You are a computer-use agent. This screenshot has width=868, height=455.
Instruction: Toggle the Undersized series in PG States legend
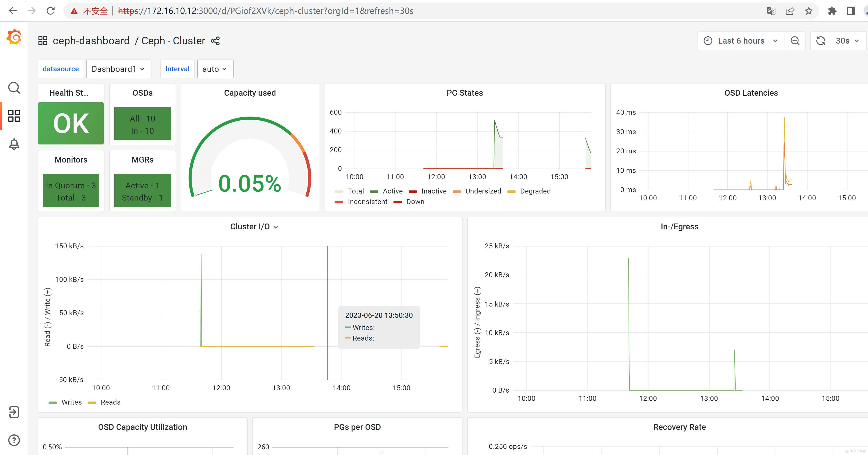pos(483,191)
